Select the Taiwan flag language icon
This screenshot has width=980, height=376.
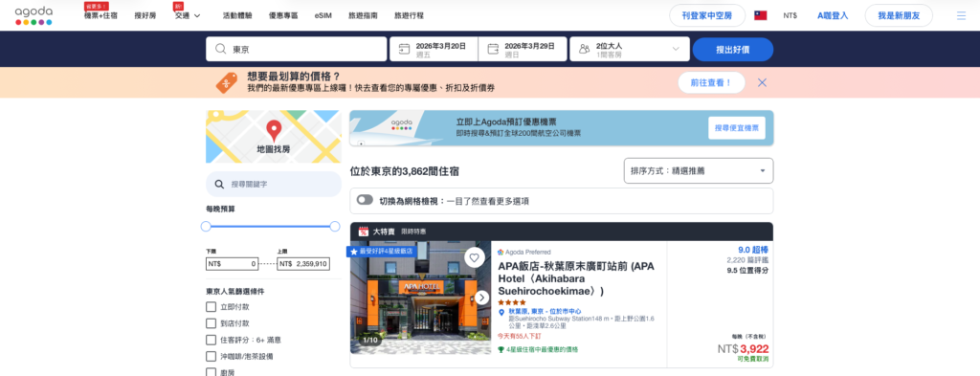point(760,15)
